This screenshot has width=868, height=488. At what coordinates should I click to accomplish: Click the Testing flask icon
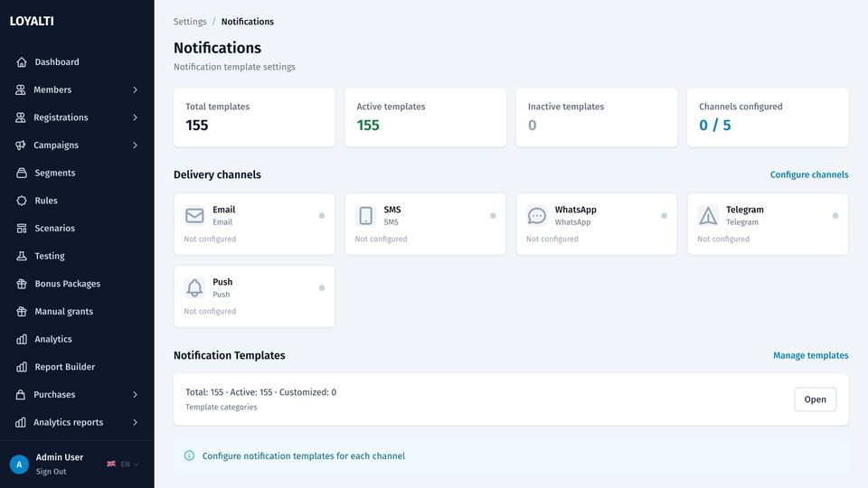[22, 256]
